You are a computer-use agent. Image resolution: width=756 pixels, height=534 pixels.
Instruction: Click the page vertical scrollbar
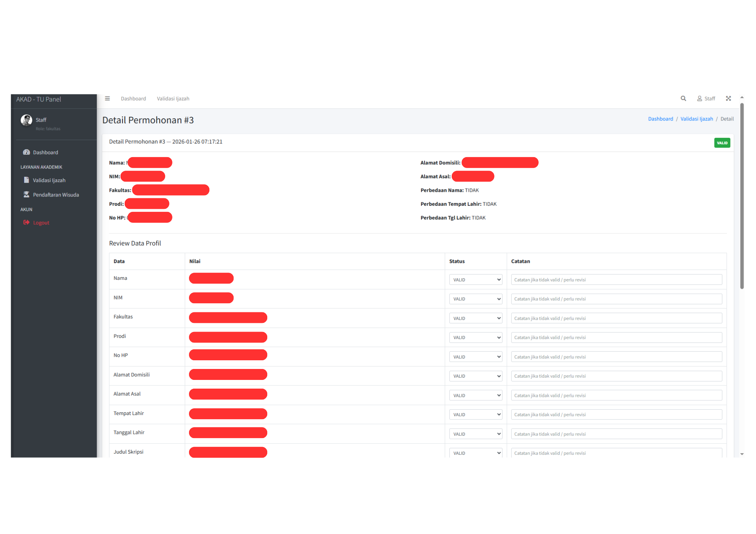(742, 196)
